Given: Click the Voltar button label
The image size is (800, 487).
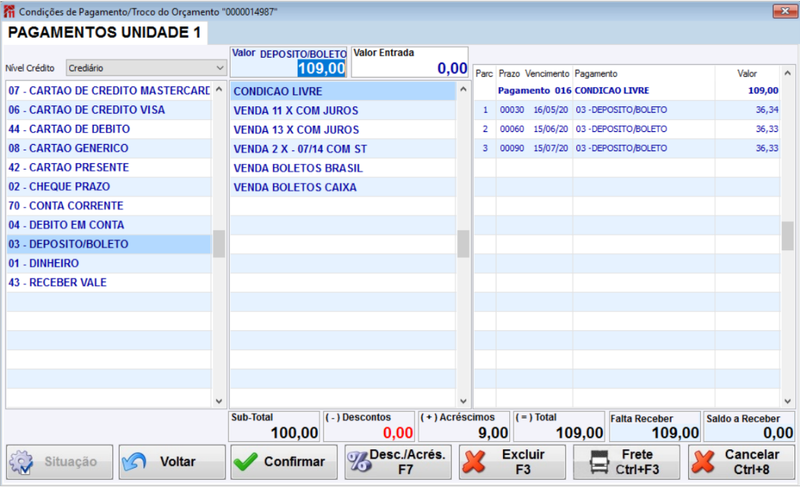Looking at the screenshot, I should [178, 462].
